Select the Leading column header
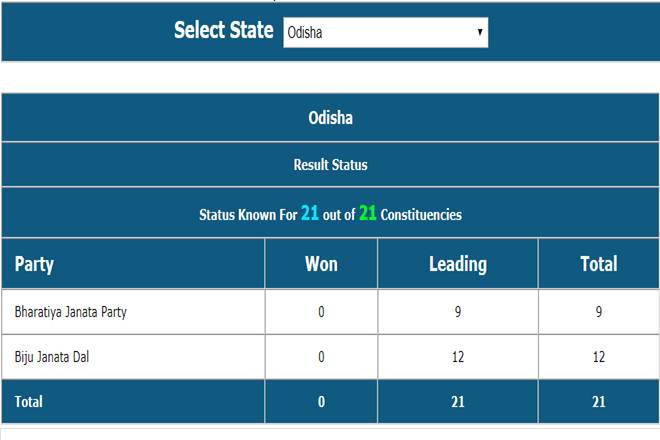Viewport: 660px width, 440px height. tap(457, 264)
